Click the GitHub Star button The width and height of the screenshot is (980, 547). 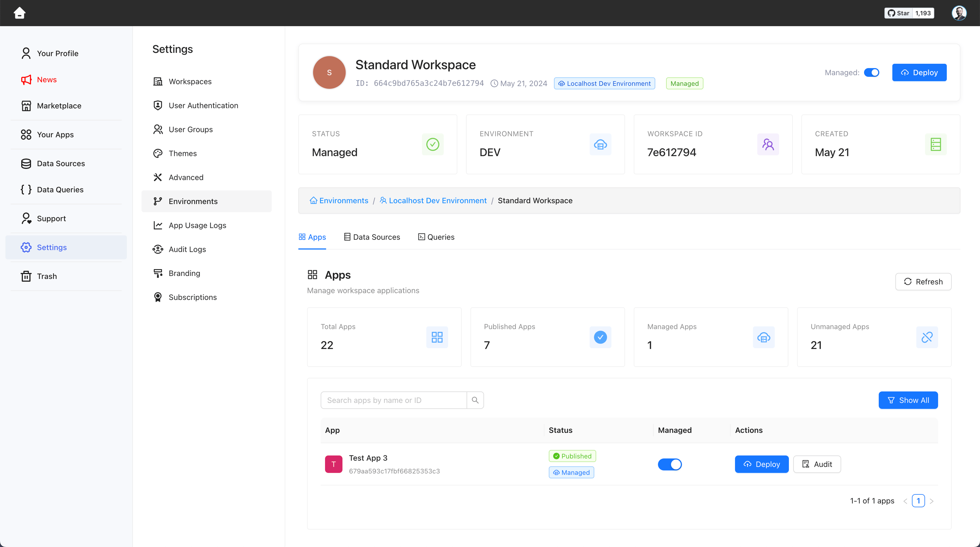point(898,13)
